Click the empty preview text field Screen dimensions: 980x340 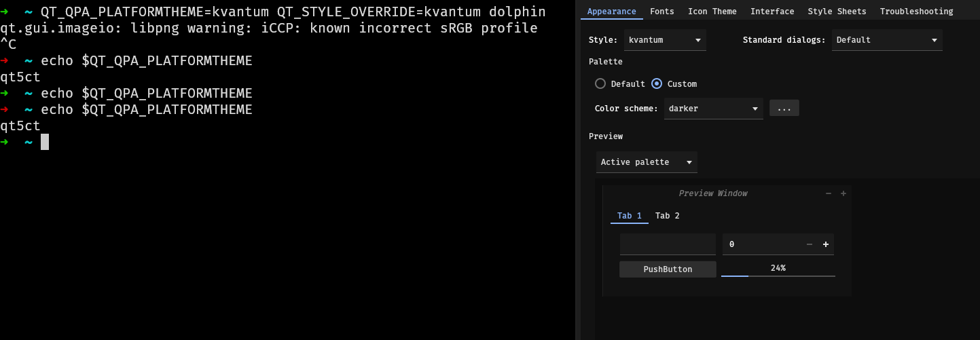[667, 244]
